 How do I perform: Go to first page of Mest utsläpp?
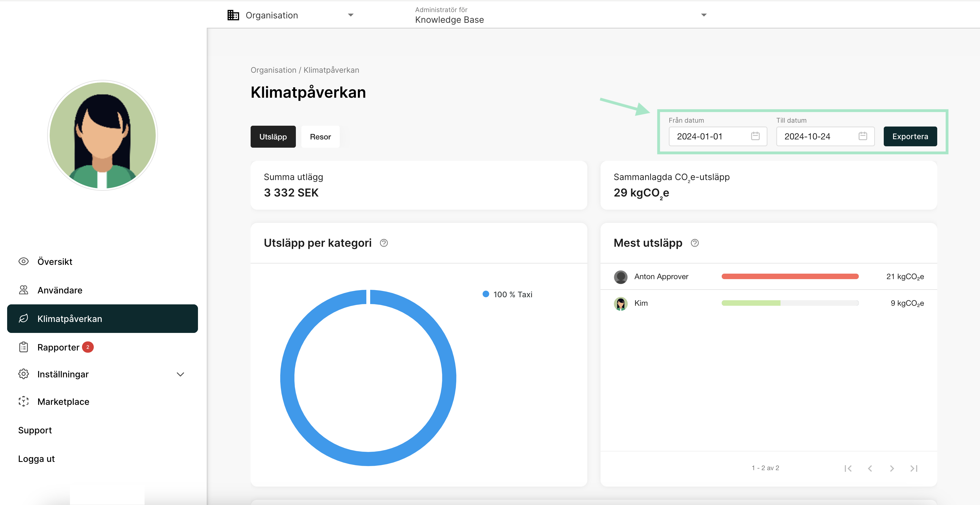click(x=848, y=468)
